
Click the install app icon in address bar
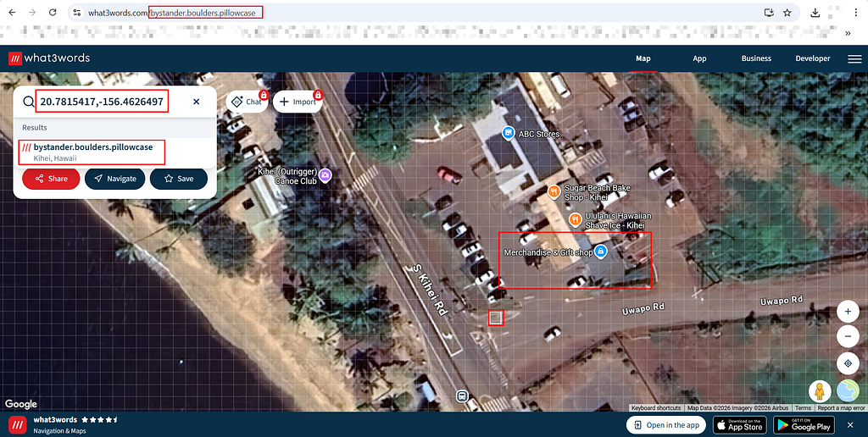coord(768,12)
